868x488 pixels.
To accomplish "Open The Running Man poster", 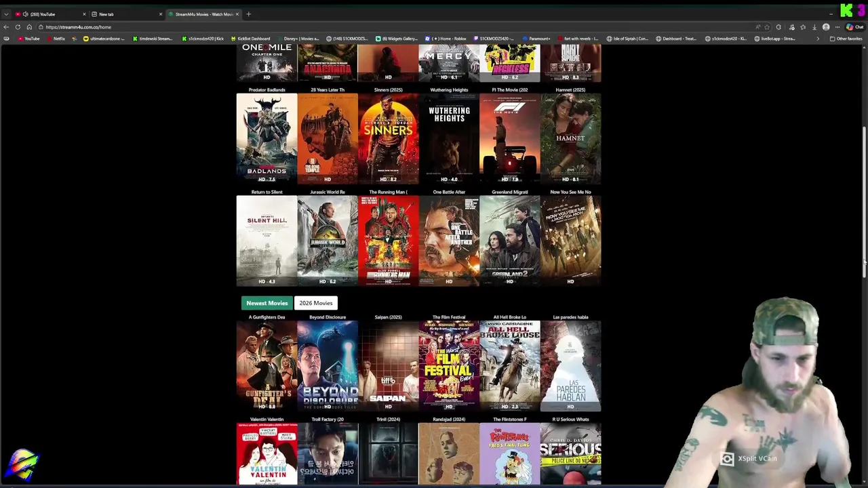I will [x=389, y=241].
